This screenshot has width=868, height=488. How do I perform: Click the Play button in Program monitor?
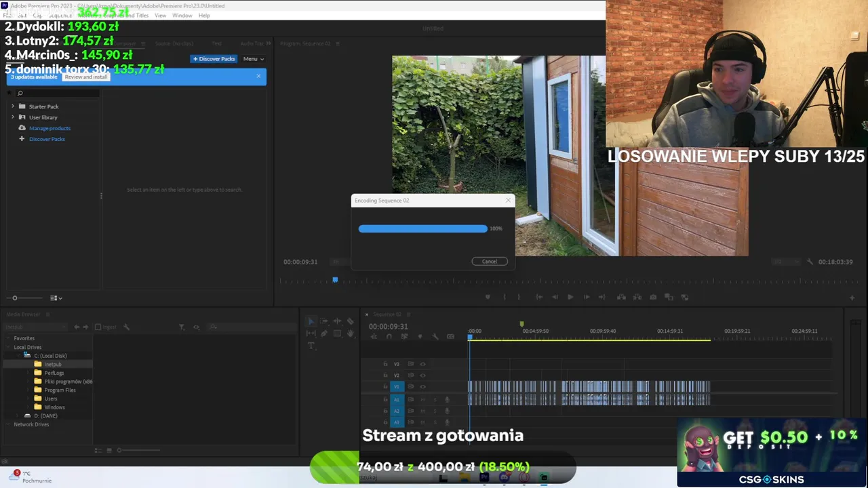pyautogui.click(x=570, y=297)
